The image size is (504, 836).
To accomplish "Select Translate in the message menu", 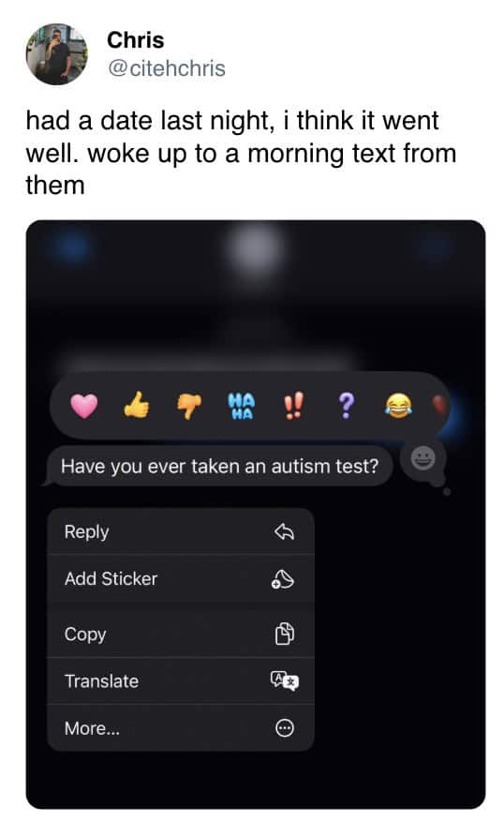I will (x=181, y=680).
